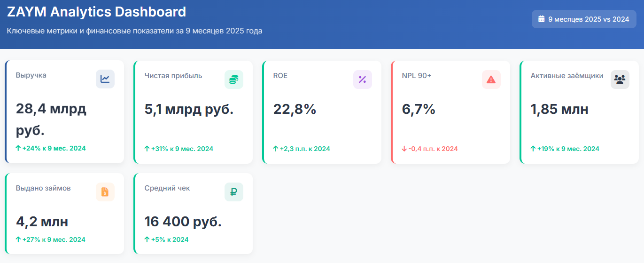Click the calendar icon in the period badge
The image size is (644, 263).
click(x=542, y=19)
